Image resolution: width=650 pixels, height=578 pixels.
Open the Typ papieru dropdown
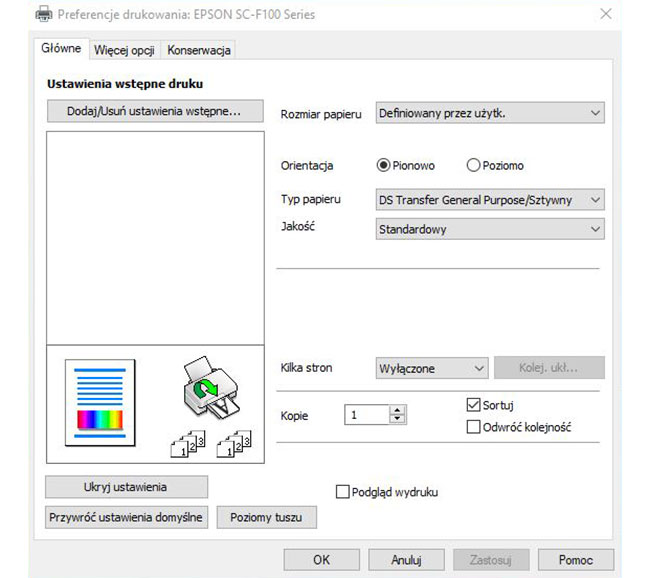click(490, 200)
